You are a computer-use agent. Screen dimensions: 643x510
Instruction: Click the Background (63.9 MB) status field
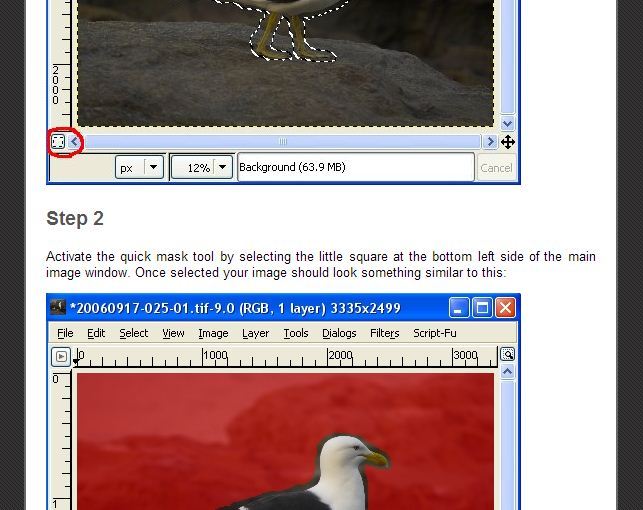(356, 167)
